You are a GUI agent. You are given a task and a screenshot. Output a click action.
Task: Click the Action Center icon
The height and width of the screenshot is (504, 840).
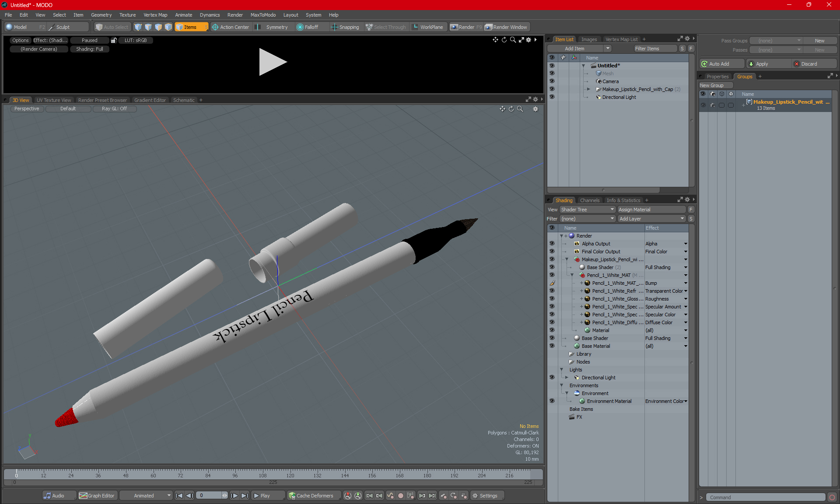click(215, 27)
